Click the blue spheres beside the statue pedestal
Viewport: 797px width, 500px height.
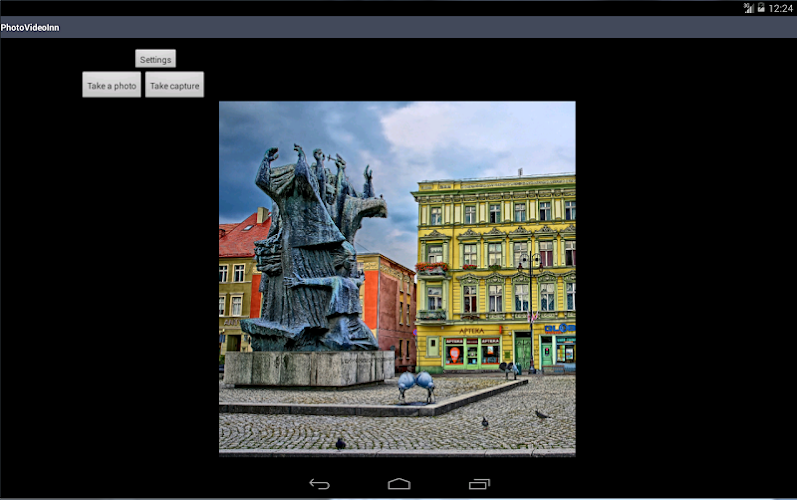click(416, 382)
